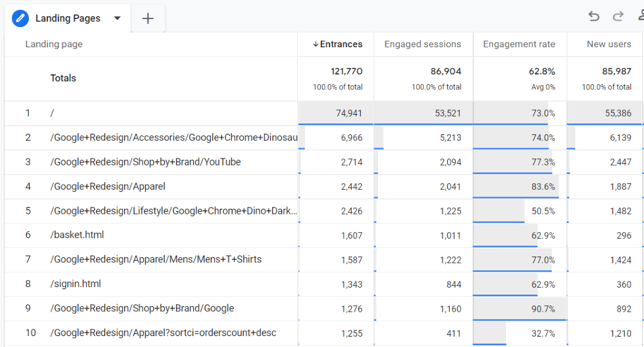The width and height of the screenshot is (644, 347).
Task: Click the root "/" landing page entry
Action: pos(52,113)
